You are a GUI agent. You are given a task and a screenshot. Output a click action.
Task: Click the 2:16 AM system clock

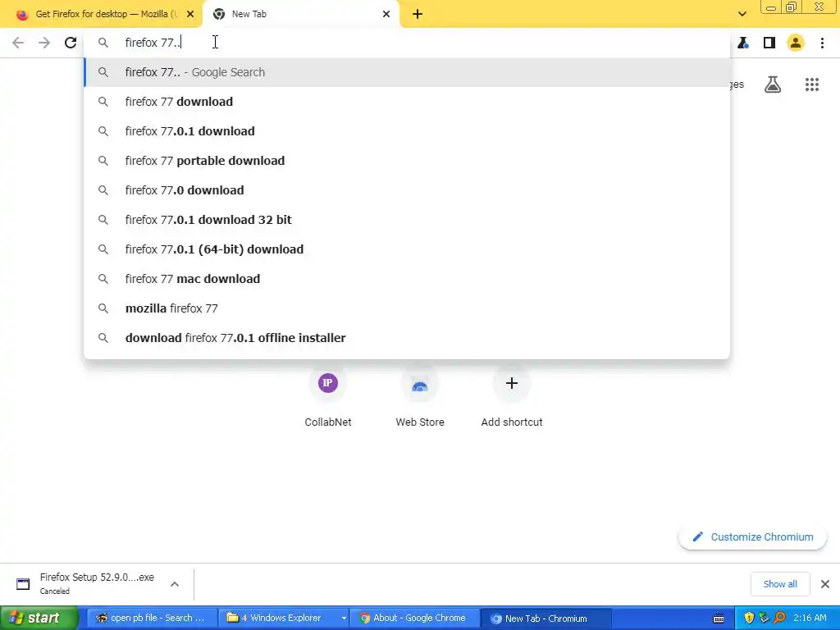coord(810,619)
